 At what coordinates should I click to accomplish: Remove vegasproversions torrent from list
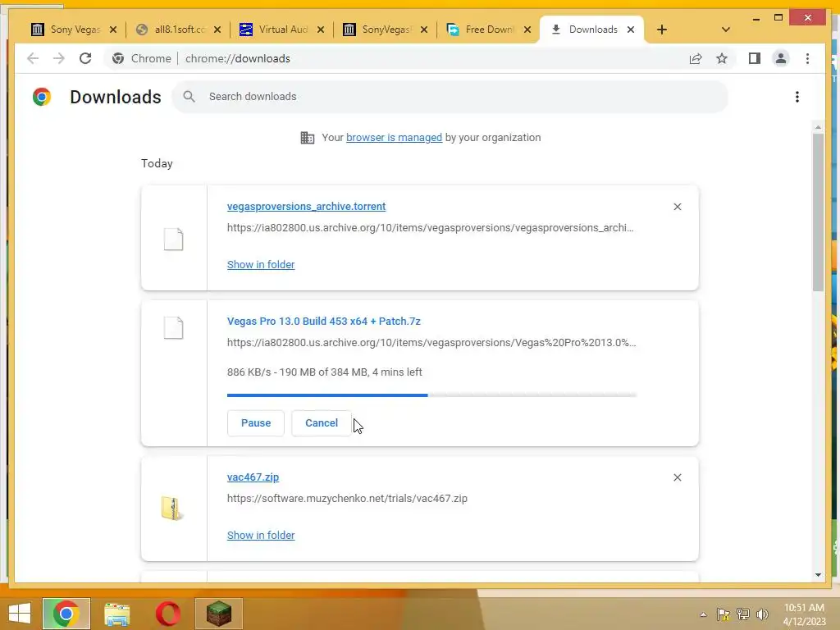tap(677, 207)
